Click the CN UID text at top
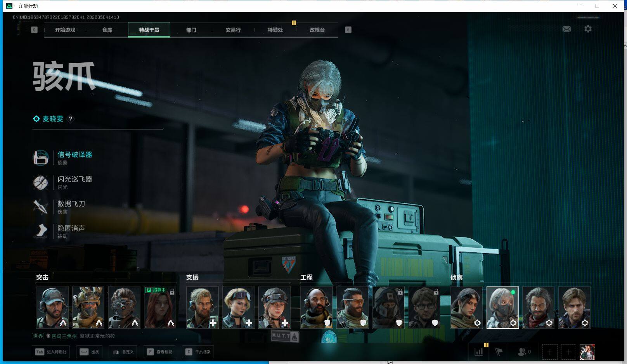The height and width of the screenshot is (364, 627). 66,17
